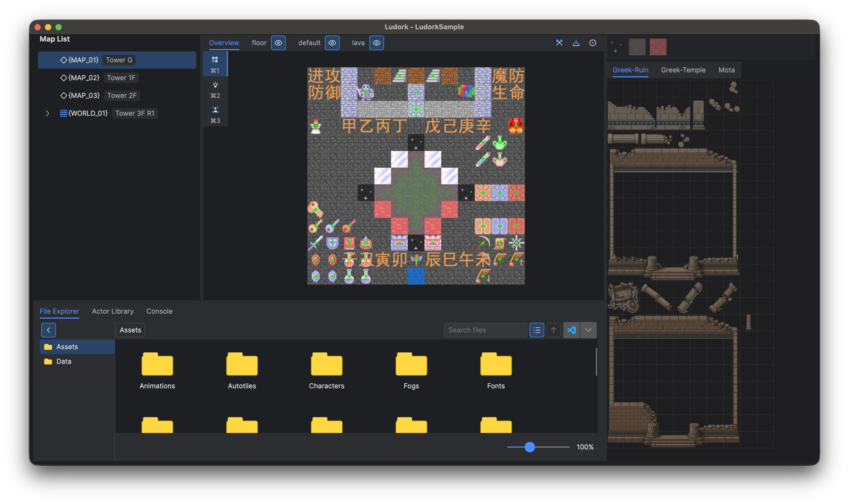
Task: Select the lava layer tab
Action: [x=358, y=43]
